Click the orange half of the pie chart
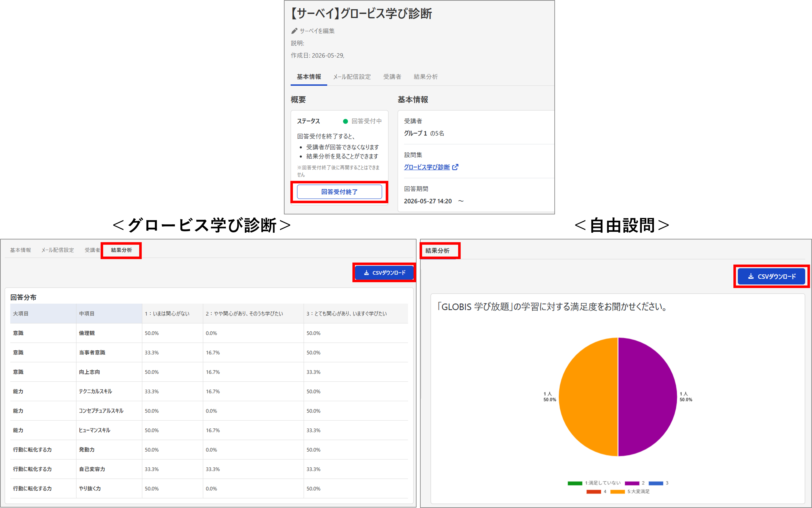The height and width of the screenshot is (508, 812). coord(588,397)
